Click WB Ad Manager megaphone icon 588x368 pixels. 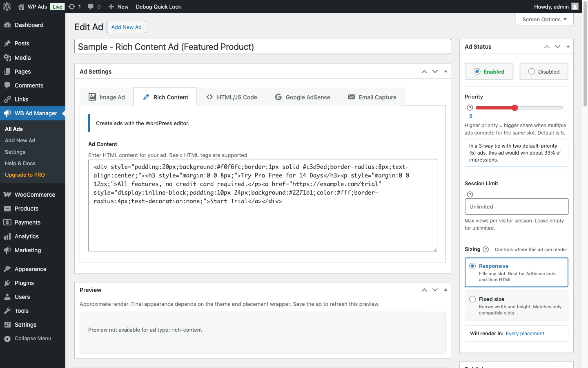(7, 113)
